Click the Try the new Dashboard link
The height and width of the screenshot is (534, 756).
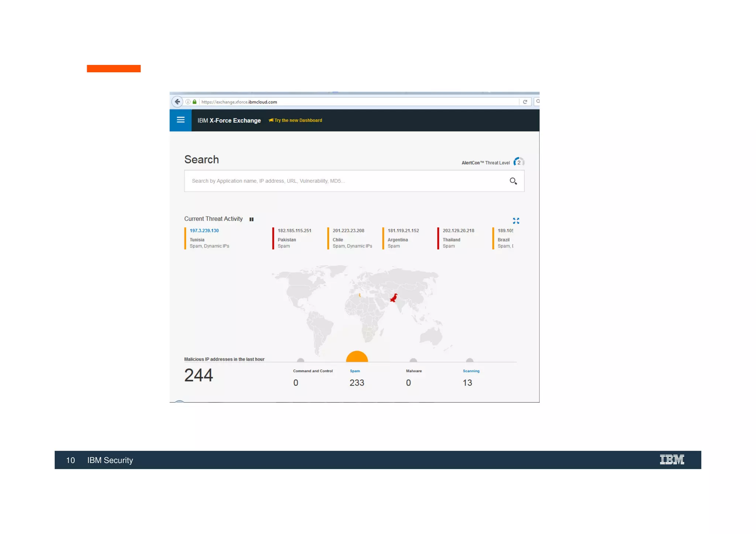point(298,120)
